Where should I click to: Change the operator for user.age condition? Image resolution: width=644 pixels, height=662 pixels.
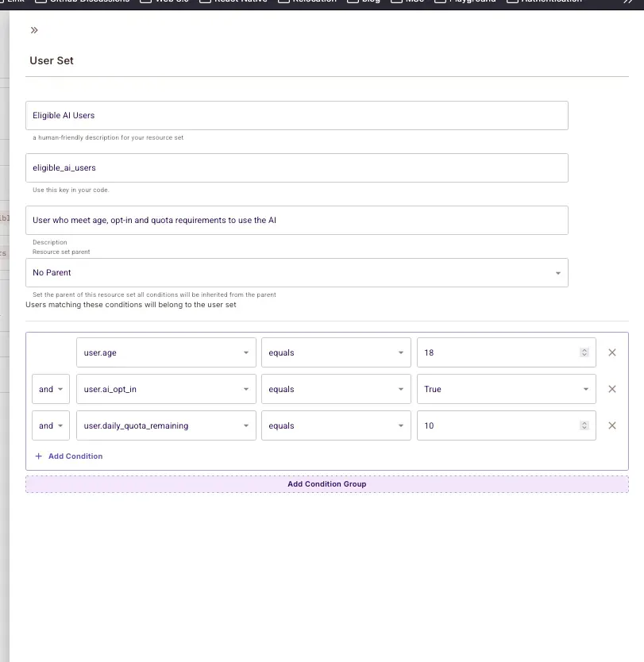(336, 352)
